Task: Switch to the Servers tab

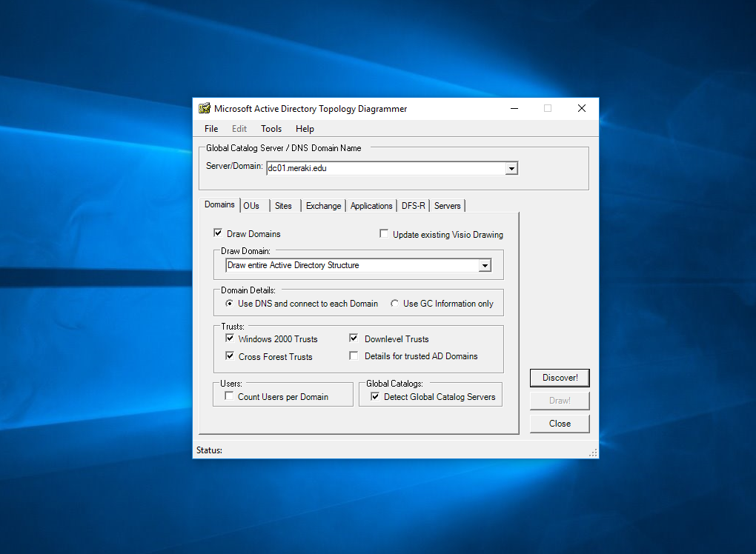Action: tap(448, 206)
